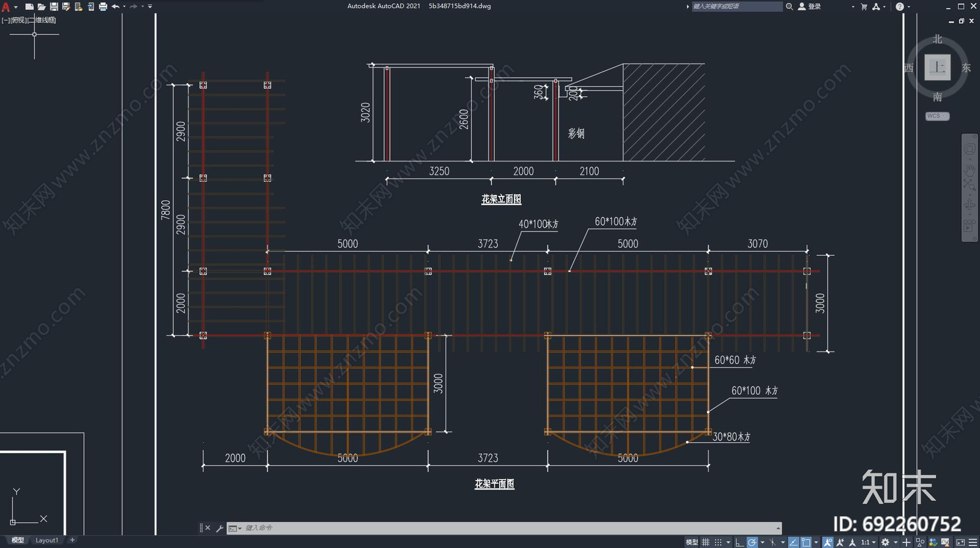
Task: Open the 俯视 view control menu
Action: [18, 20]
